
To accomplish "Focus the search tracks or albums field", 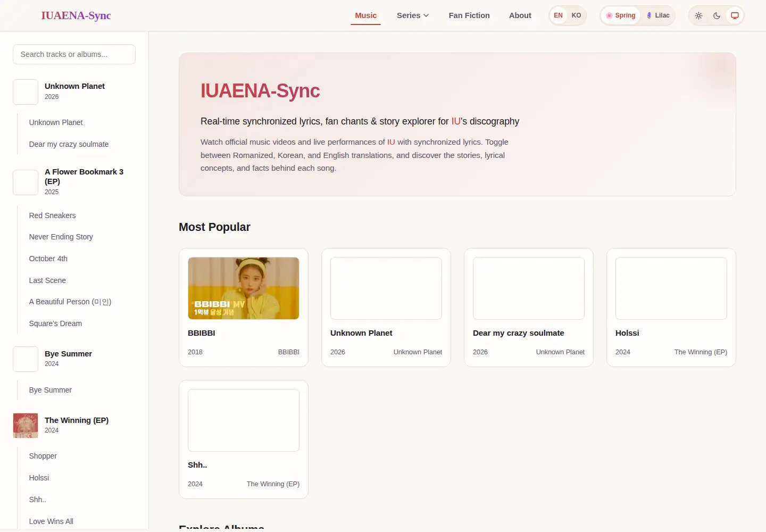I will coord(74,54).
